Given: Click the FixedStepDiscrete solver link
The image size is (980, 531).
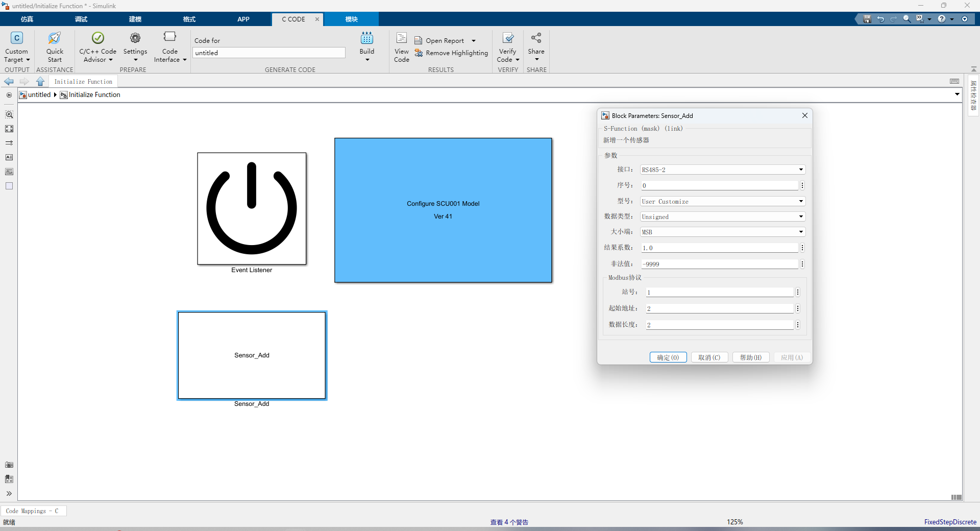Looking at the screenshot, I should click(x=950, y=522).
